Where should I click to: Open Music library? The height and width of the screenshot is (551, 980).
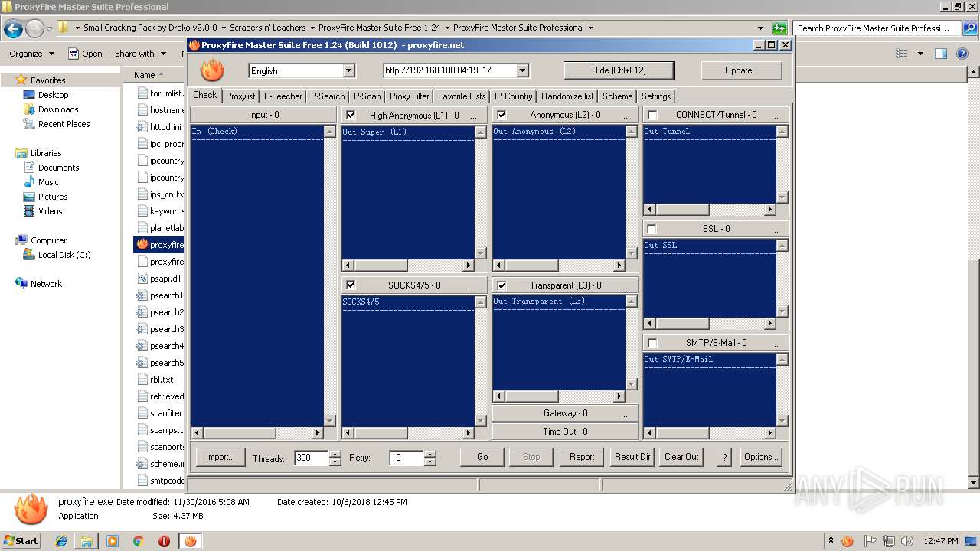pyautogui.click(x=48, y=182)
